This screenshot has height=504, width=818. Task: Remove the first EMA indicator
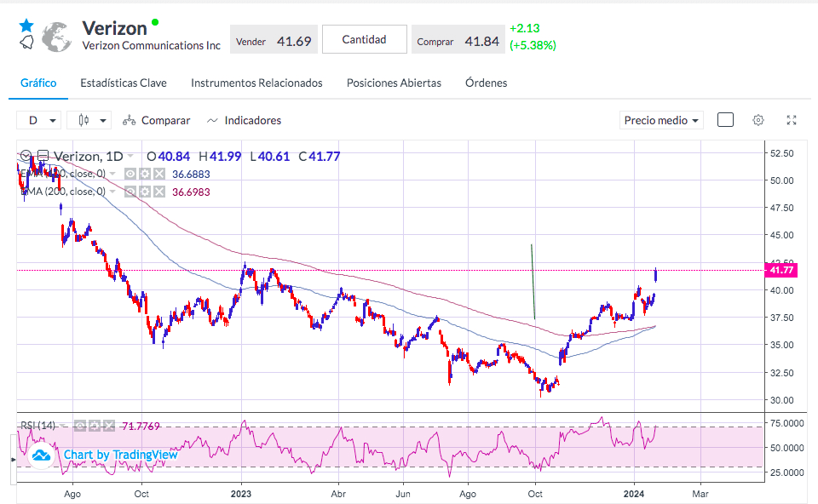159,174
